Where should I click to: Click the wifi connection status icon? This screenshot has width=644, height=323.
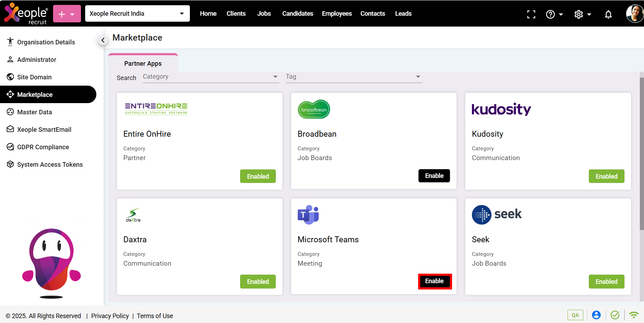634,315
